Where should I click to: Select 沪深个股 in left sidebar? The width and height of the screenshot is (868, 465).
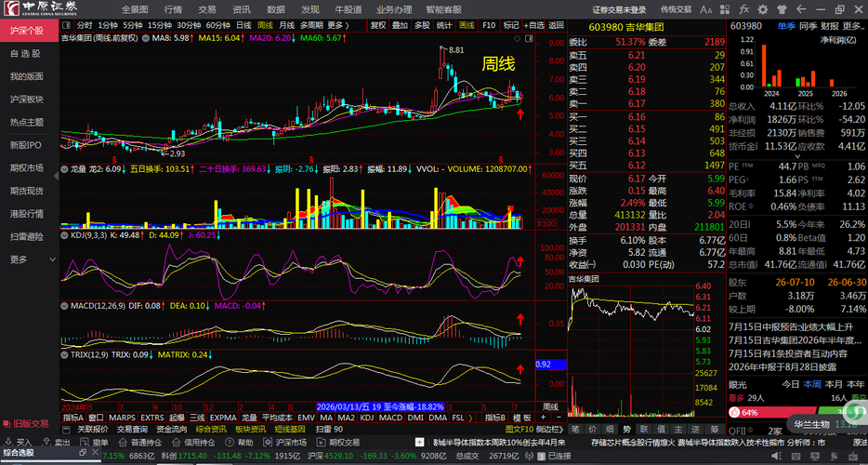coord(30,31)
